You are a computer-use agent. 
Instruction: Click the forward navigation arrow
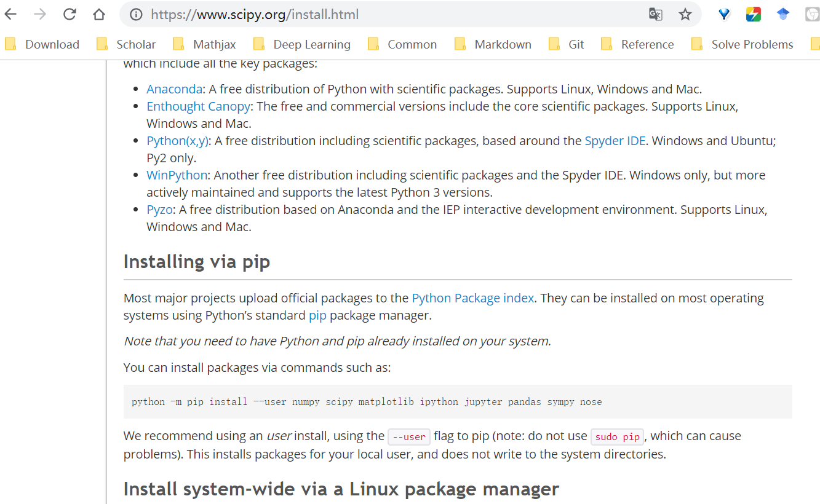(x=40, y=14)
